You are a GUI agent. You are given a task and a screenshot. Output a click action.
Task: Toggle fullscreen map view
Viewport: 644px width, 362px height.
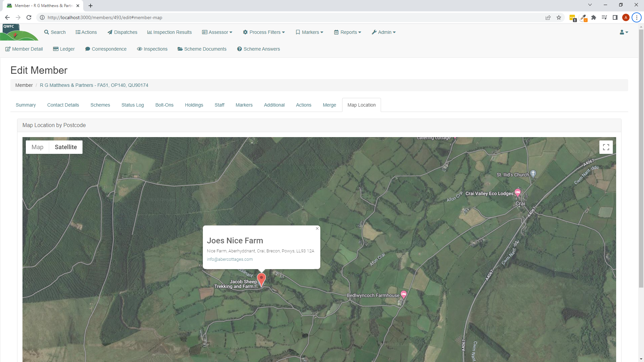[606, 147]
